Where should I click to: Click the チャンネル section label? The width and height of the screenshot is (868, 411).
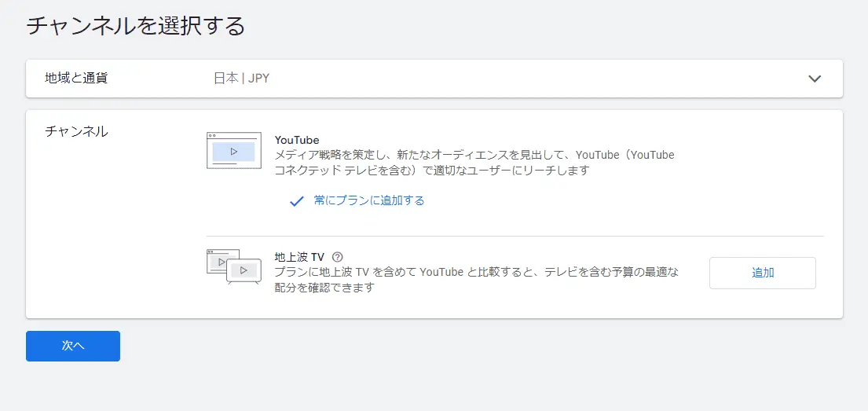(76, 131)
